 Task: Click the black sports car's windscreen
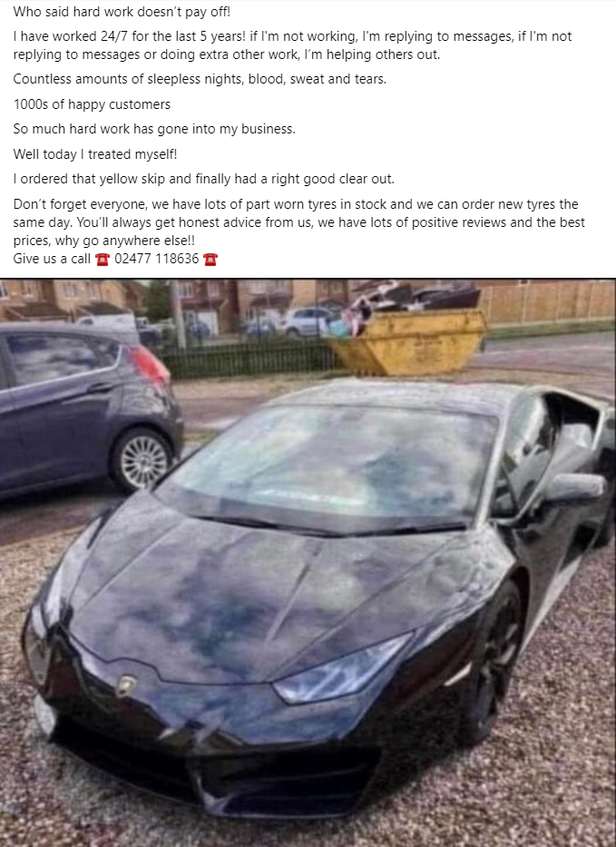point(329,465)
